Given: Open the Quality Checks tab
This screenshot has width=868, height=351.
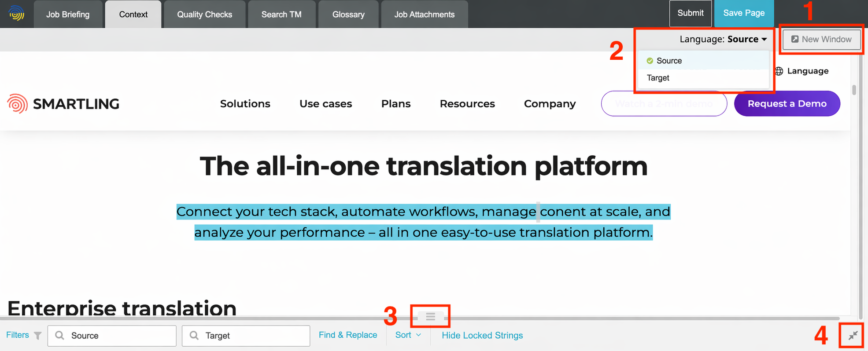Looking at the screenshot, I should [x=204, y=15].
